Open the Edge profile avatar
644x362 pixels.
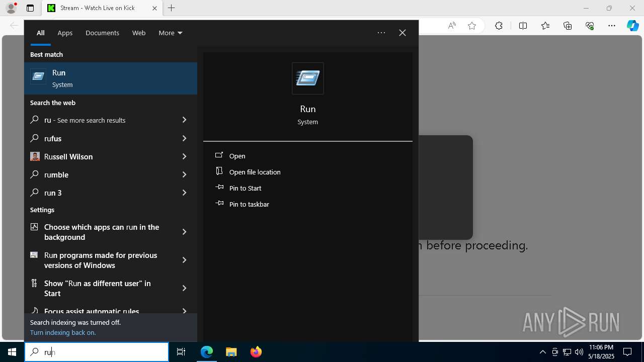(x=11, y=8)
